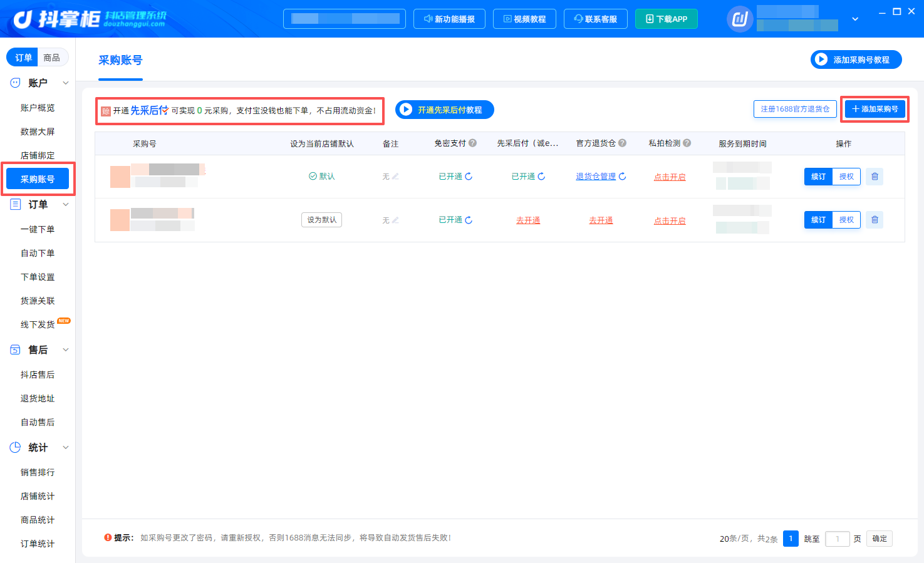Click 点击开启 for 私拍检测 in first row
This screenshot has width=924, height=563.
670,177
